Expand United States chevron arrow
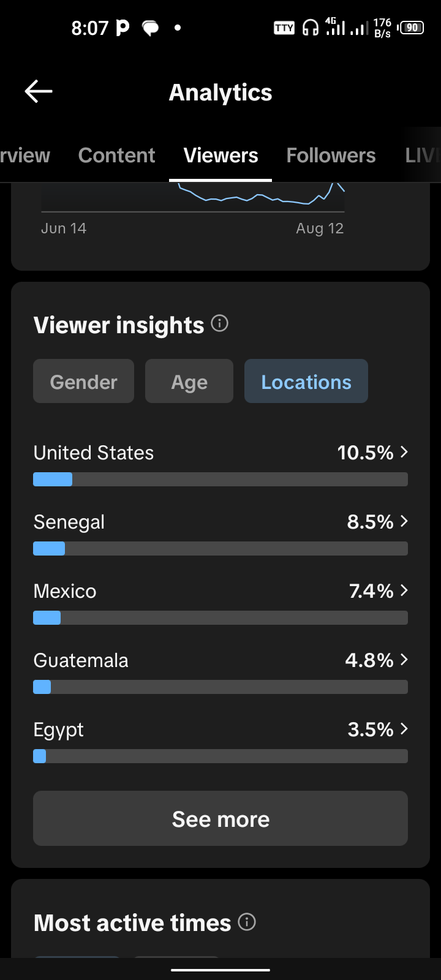Screen dimensions: 441x980 (x=404, y=452)
